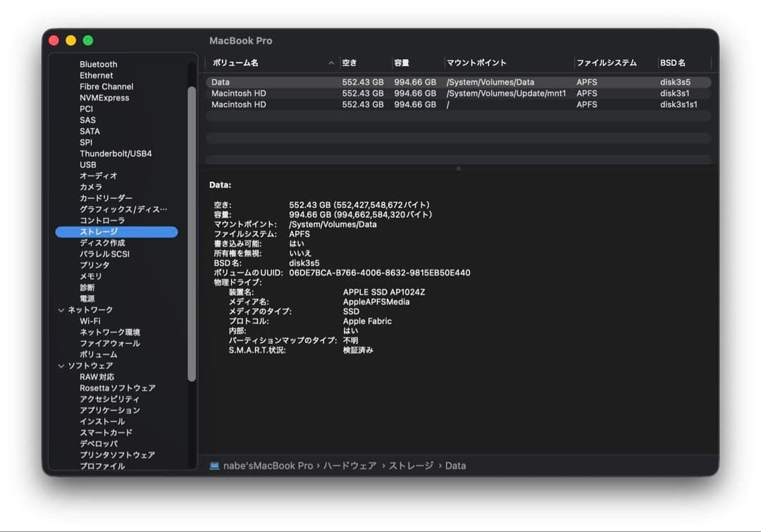Select メモリ in the sidebar
761x532 pixels.
click(x=91, y=276)
